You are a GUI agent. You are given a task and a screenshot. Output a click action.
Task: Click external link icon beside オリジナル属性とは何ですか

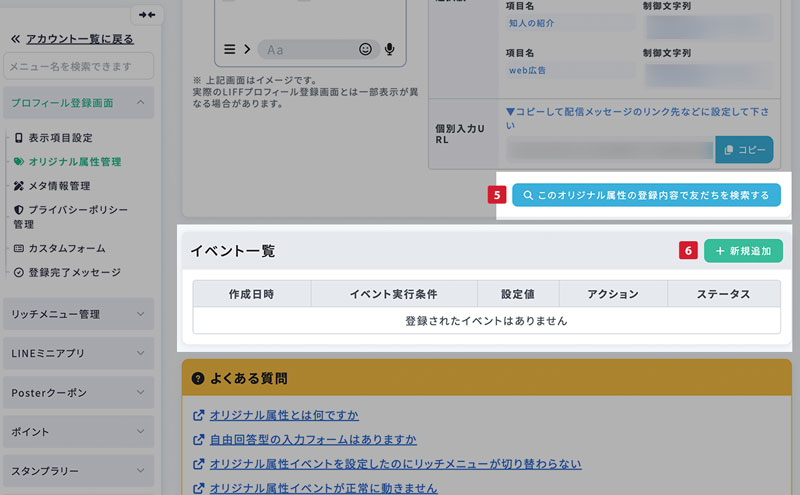[198, 415]
